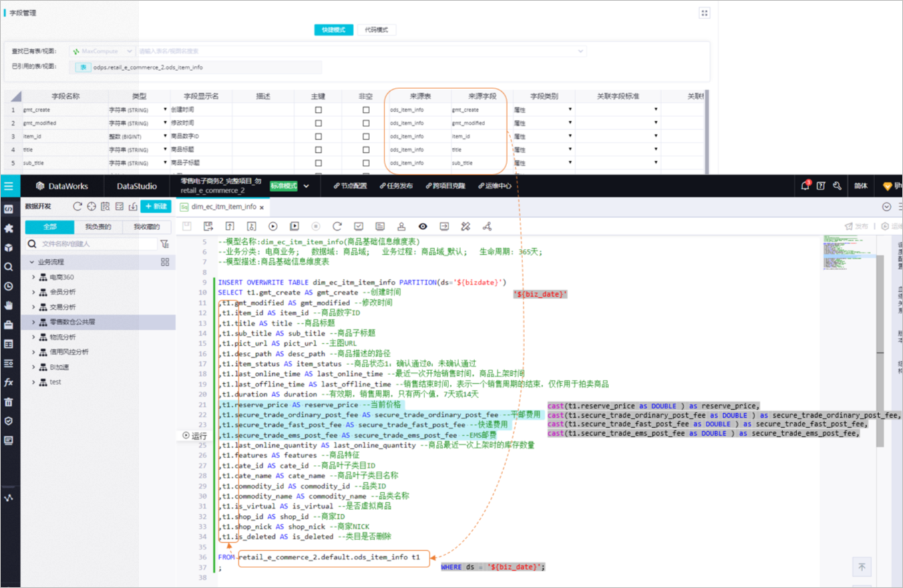Click the scroll-to-top arrow button in editor
This screenshot has height=588, width=903.
862,567
